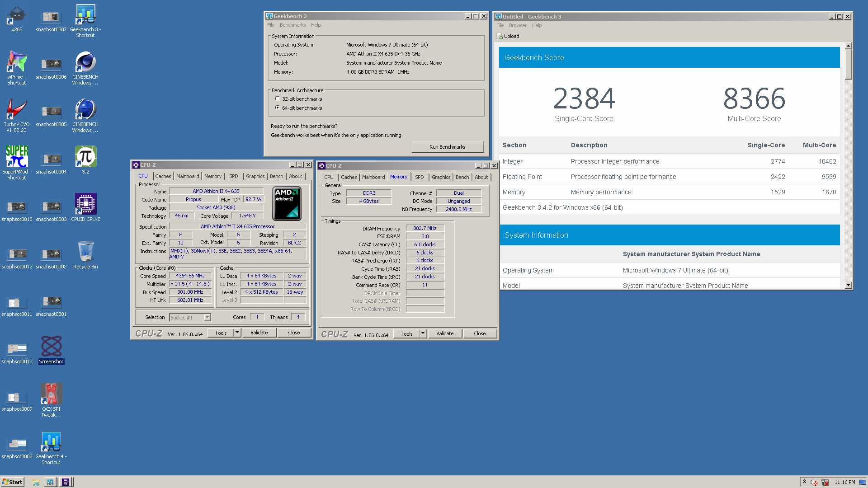This screenshot has height=488, width=868.
Task: Open Memory tab in left CPU-Z
Action: [213, 176]
